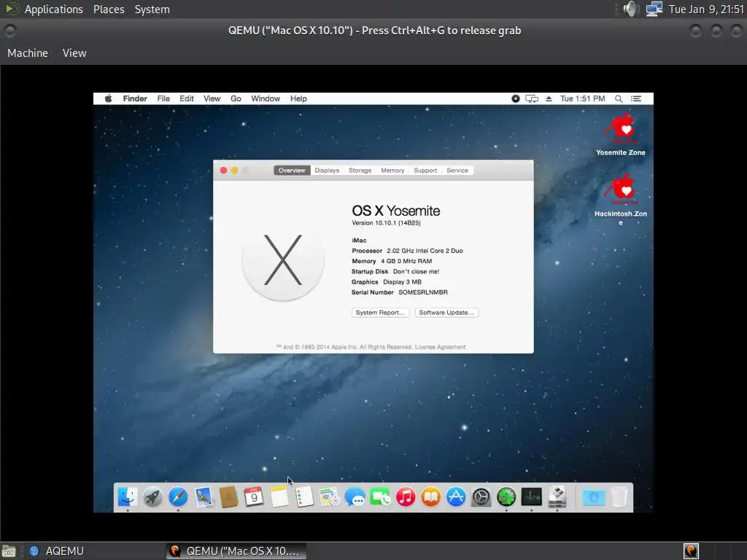
Task: Switch to the Overview tab
Action: coord(292,171)
